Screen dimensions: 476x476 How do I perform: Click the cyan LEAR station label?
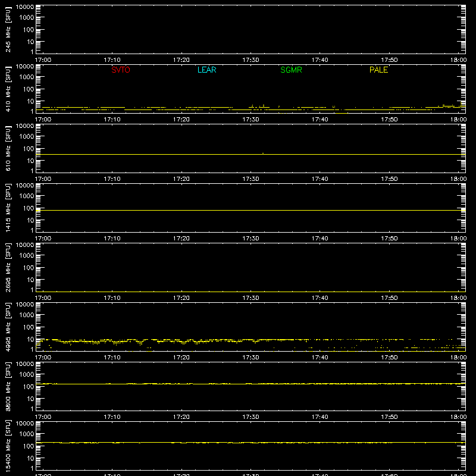206,70
